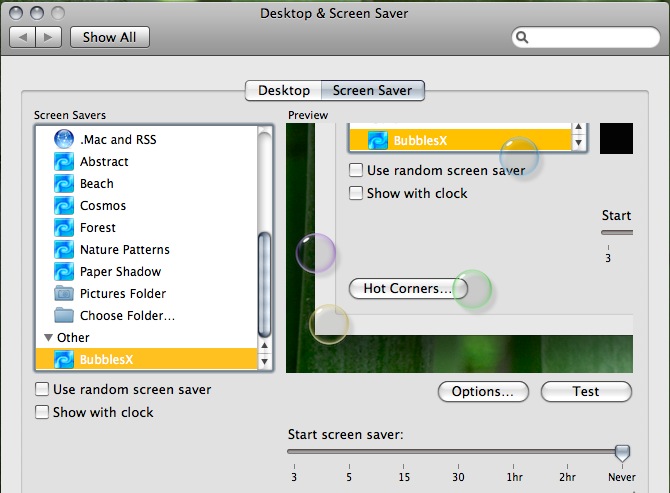
Task: Click the 30 minute mark label
Action: click(458, 477)
